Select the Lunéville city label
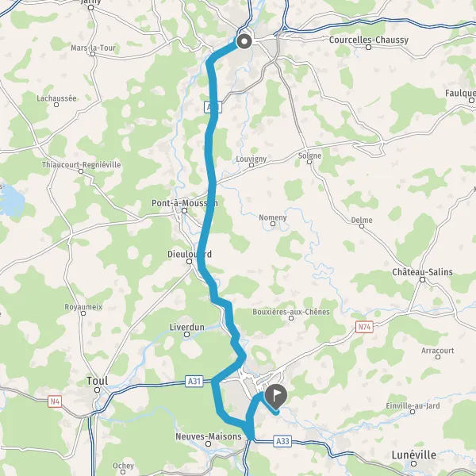Screen dimensions: 476x476 [x=414, y=455]
